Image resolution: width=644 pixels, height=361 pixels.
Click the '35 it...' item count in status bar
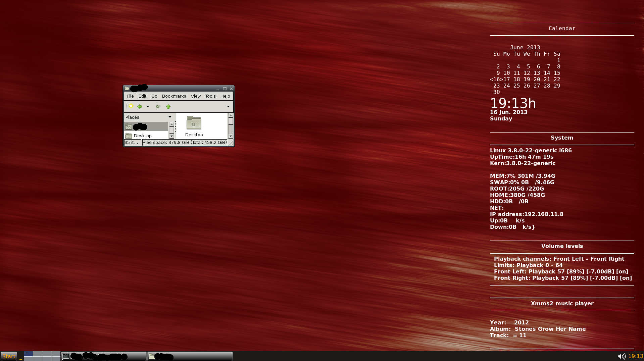point(133,143)
